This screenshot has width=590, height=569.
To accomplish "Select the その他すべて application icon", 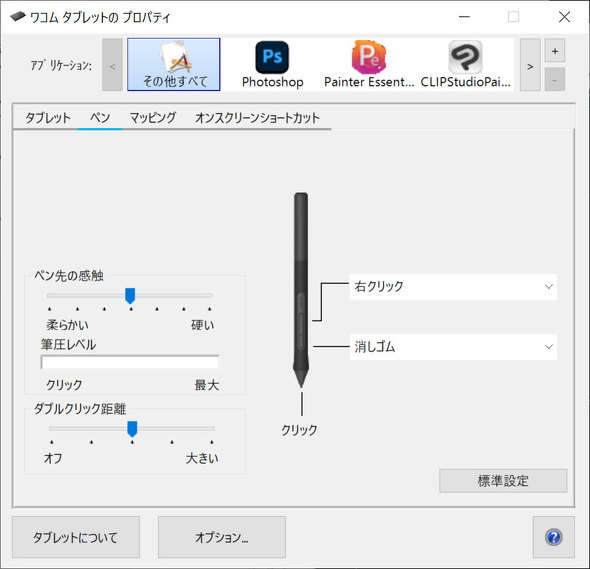I will point(173,64).
